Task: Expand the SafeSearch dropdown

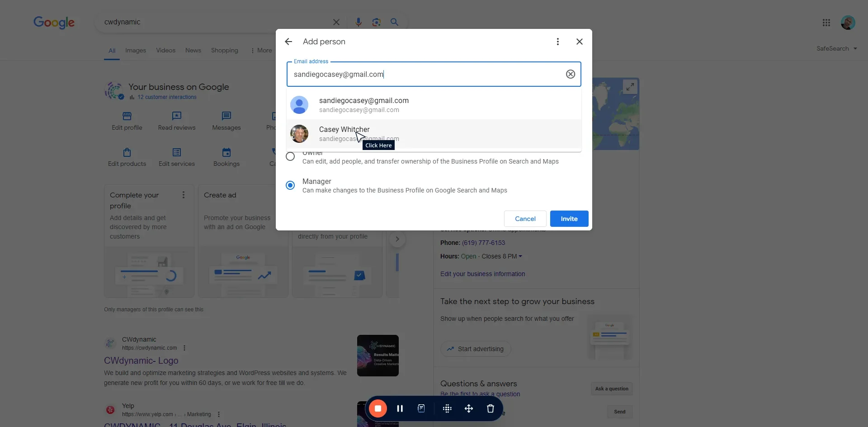Action: point(836,49)
